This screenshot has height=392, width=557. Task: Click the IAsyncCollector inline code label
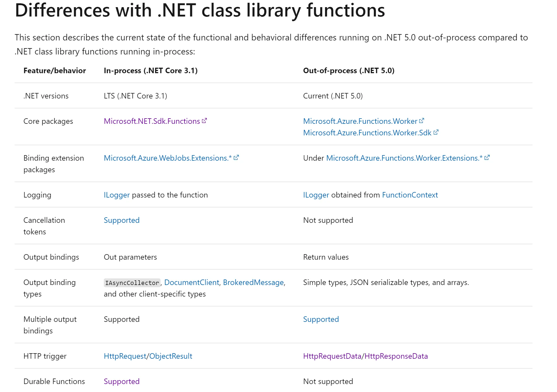(x=132, y=283)
